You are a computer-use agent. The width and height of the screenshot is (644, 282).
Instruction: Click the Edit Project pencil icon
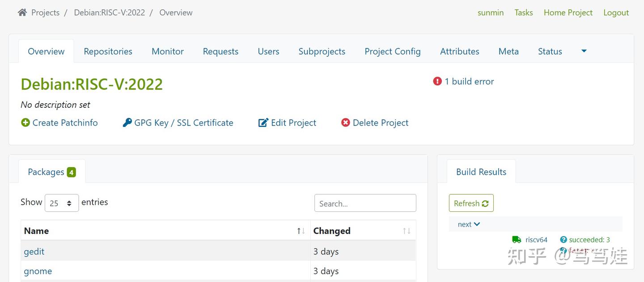point(263,122)
